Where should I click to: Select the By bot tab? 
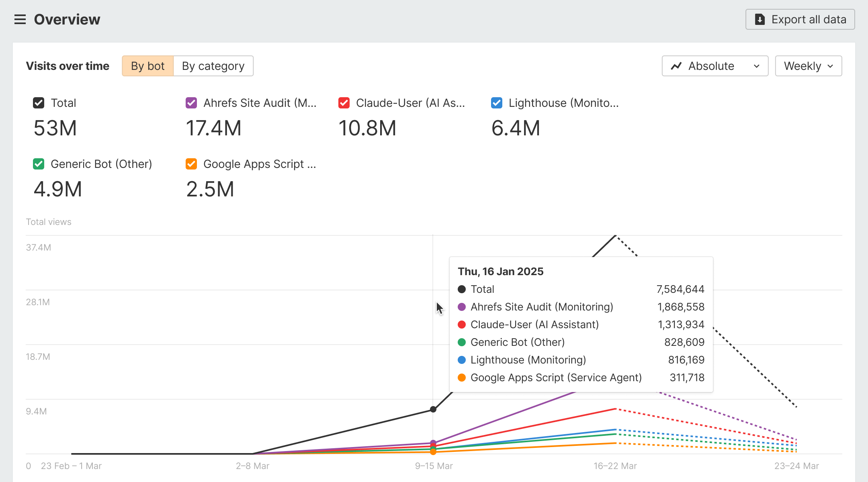click(x=147, y=66)
